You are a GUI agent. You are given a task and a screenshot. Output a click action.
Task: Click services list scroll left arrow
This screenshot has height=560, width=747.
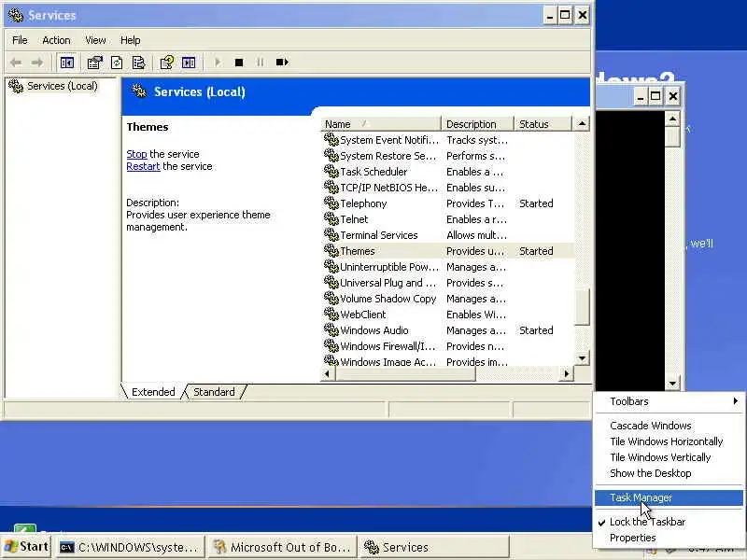pyautogui.click(x=327, y=374)
